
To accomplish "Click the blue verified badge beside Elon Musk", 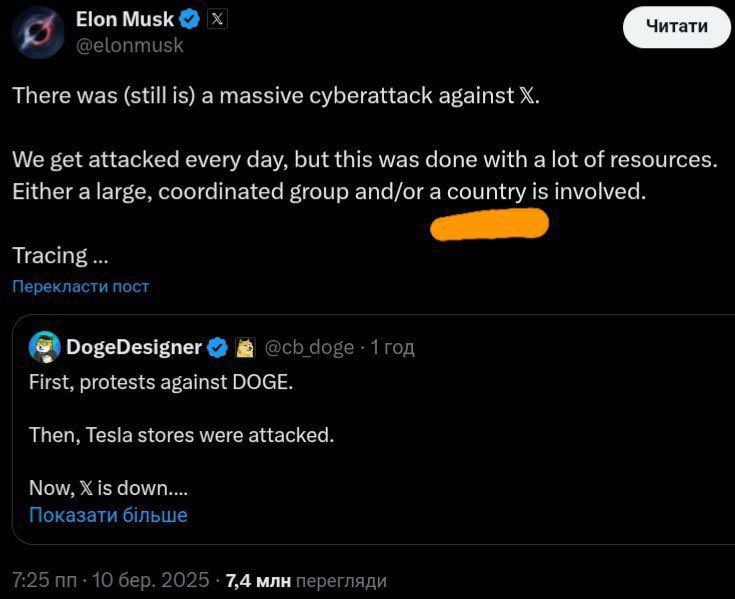I will click(x=190, y=19).
